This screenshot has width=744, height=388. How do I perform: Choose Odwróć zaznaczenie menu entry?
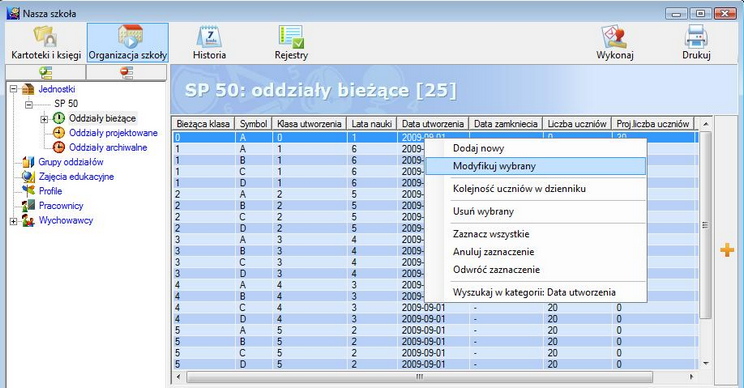tap(536, 270)
